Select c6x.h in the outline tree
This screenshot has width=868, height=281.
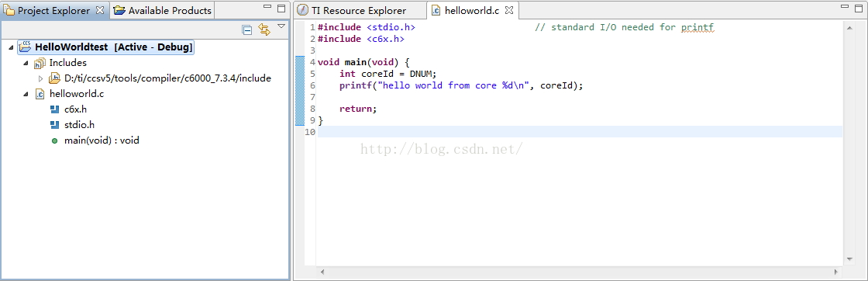75,109
